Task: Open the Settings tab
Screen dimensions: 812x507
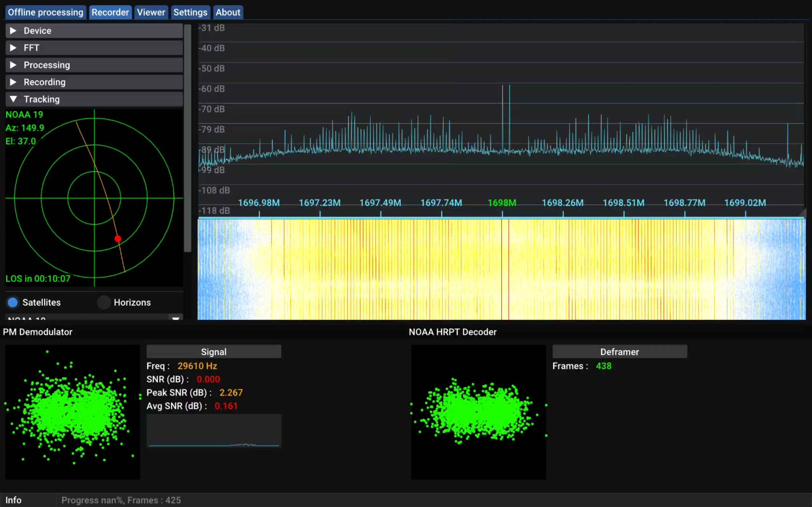Action: tap(190, 12)
